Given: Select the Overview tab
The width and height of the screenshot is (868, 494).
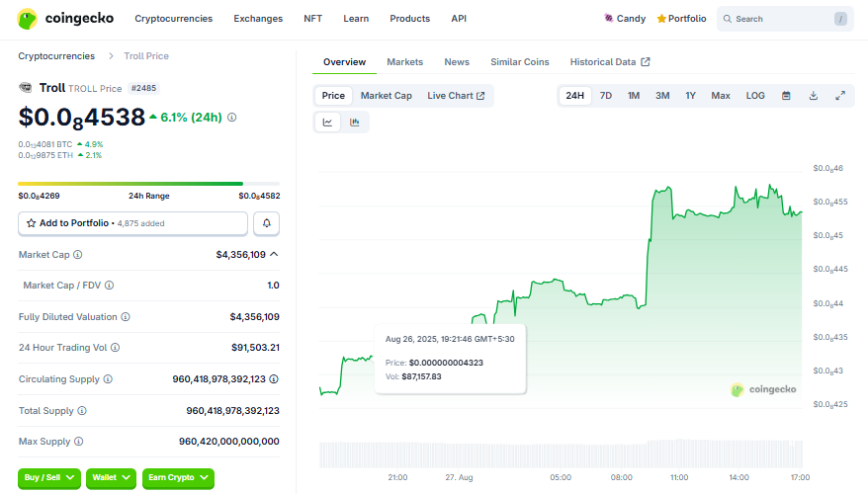Looking at the screenshot, I should (344, 62).
